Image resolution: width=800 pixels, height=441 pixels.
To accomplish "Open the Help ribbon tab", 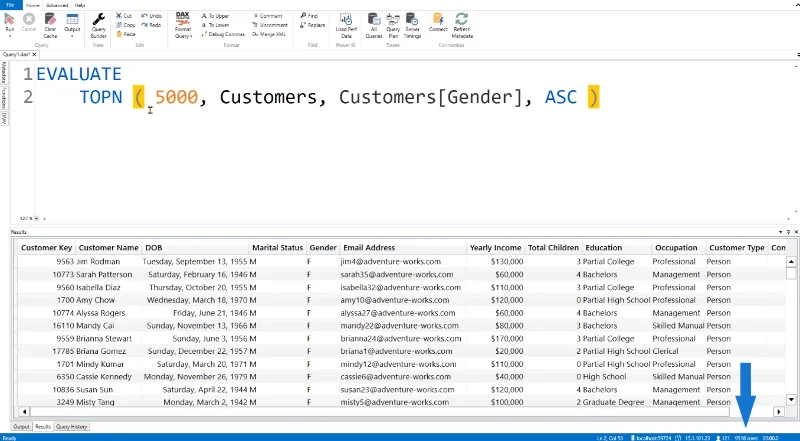I will coord(80,5).
